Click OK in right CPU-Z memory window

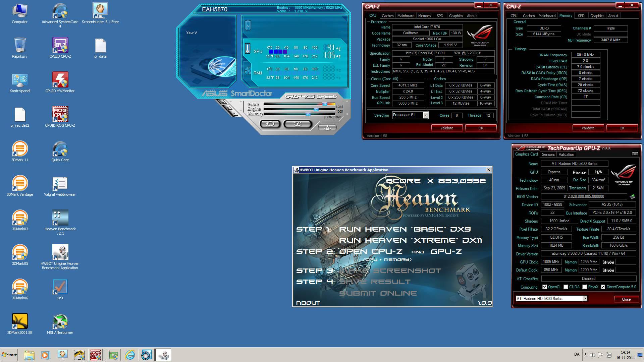point(622,128)
